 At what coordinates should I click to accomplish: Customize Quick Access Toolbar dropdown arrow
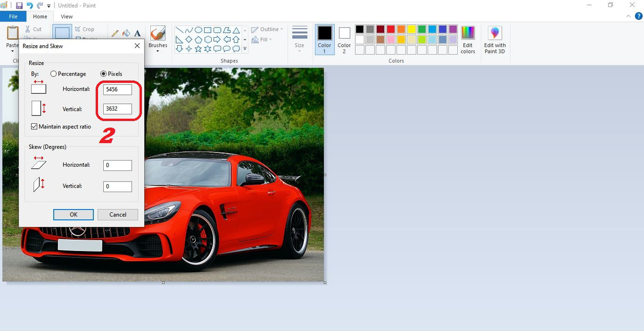49,6
